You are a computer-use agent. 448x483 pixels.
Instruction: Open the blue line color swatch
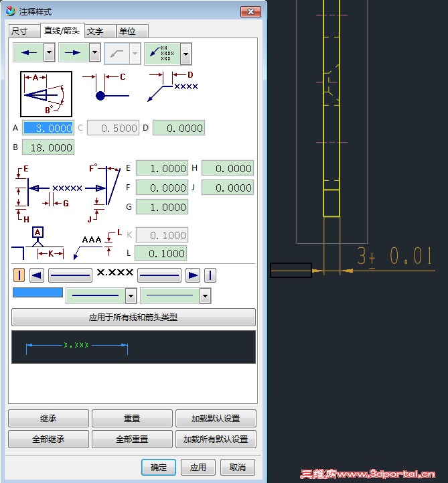(x=38, y=292)
